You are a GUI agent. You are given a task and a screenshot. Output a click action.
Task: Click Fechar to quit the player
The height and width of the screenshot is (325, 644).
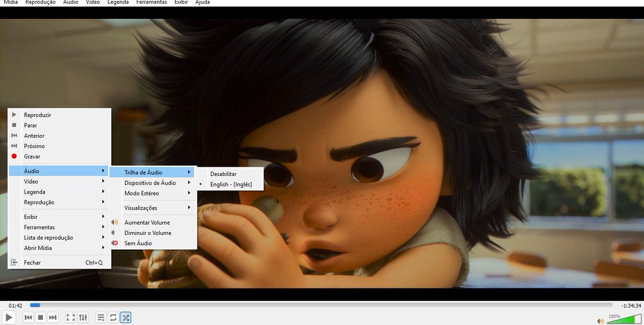(60, 263)
